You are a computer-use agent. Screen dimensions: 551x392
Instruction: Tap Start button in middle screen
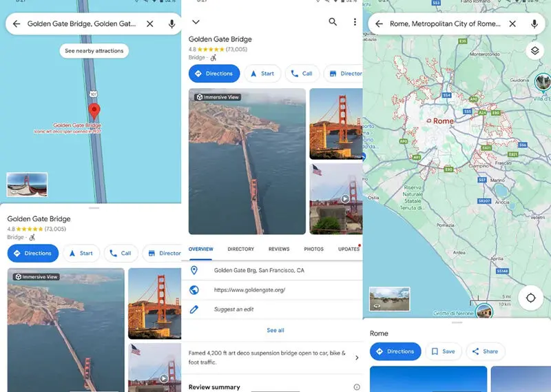(x=262, y=74)
